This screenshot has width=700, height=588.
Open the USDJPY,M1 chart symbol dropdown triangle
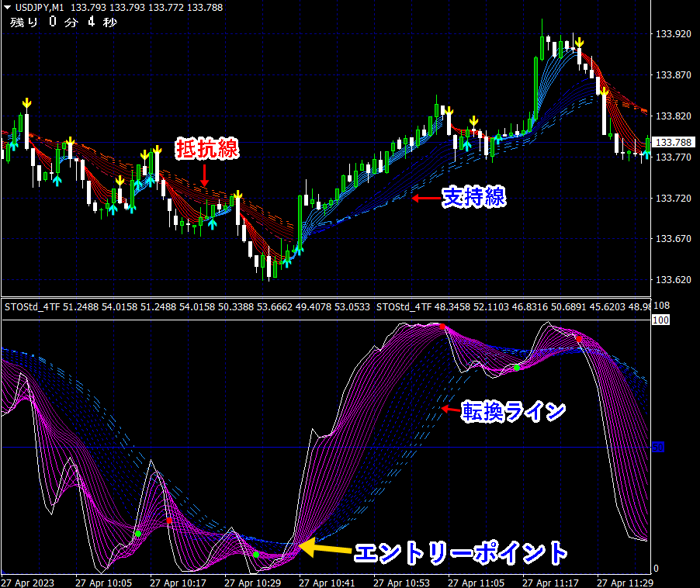click(7, 8)
